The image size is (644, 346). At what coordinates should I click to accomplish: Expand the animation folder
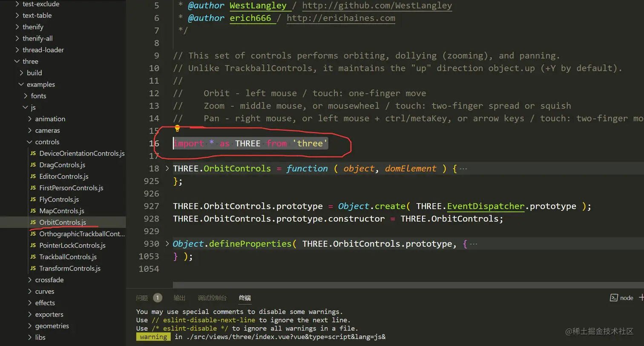click(30, 119)
